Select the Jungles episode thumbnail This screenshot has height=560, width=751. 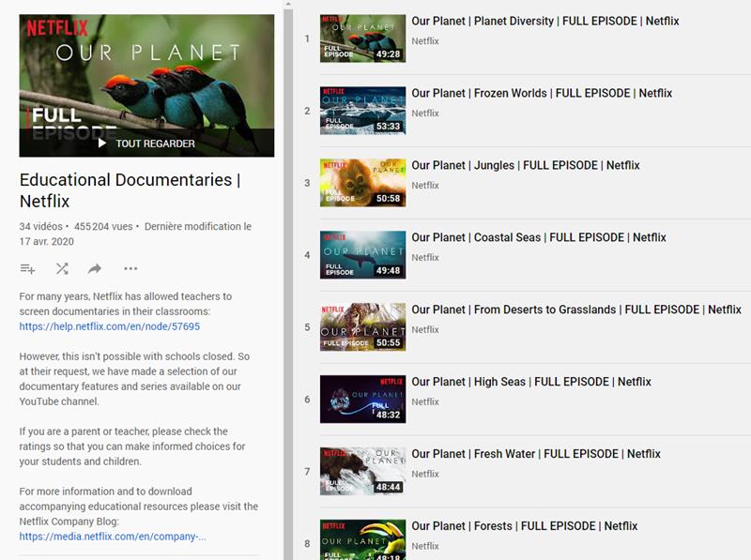[x=361, y=185]
